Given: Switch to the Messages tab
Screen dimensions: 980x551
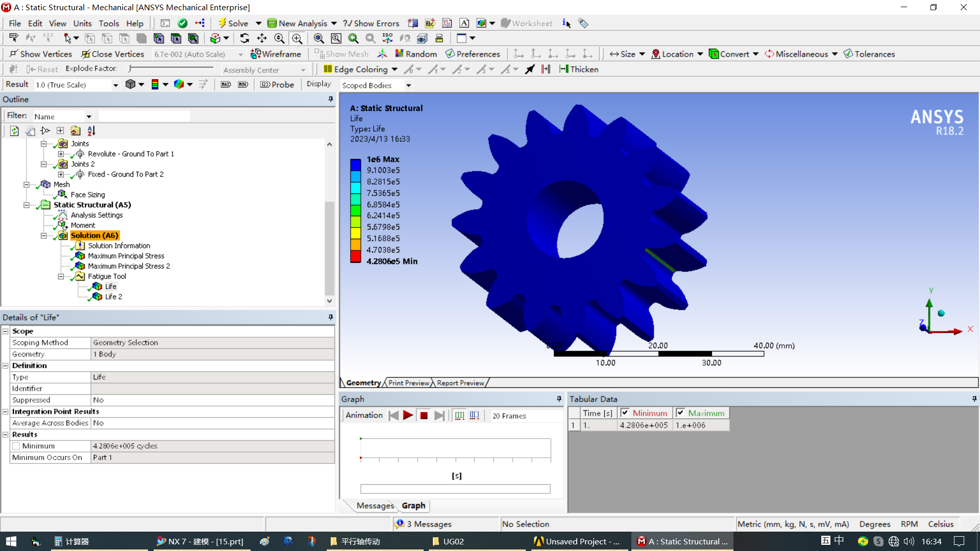Looking at the screenshot, I should [x=375, y=506].
